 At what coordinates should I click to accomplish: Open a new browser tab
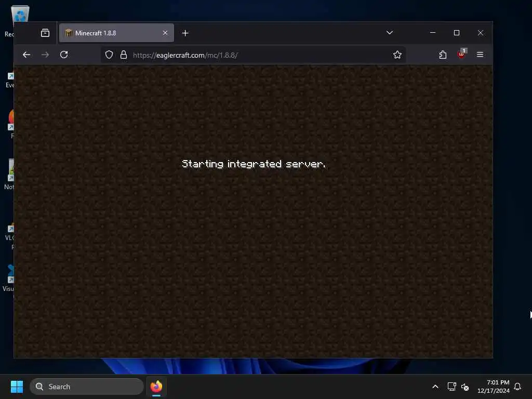click(x=185, y=33)
